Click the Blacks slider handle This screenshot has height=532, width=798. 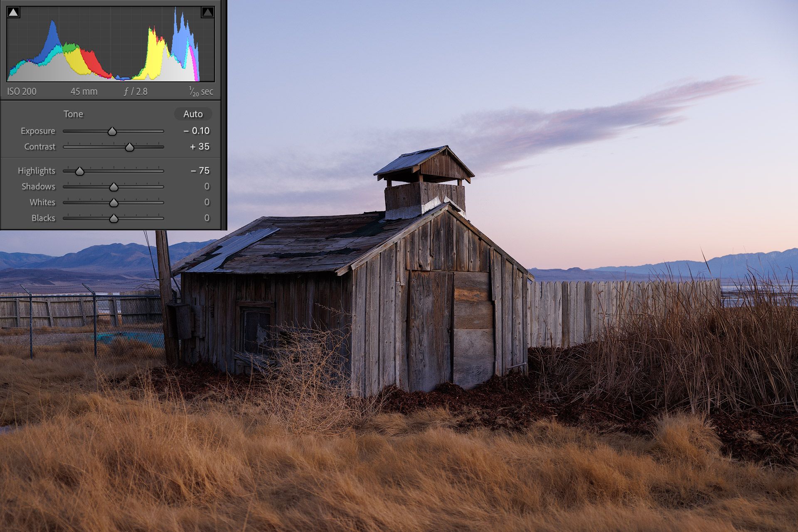(x=114, y=219)
